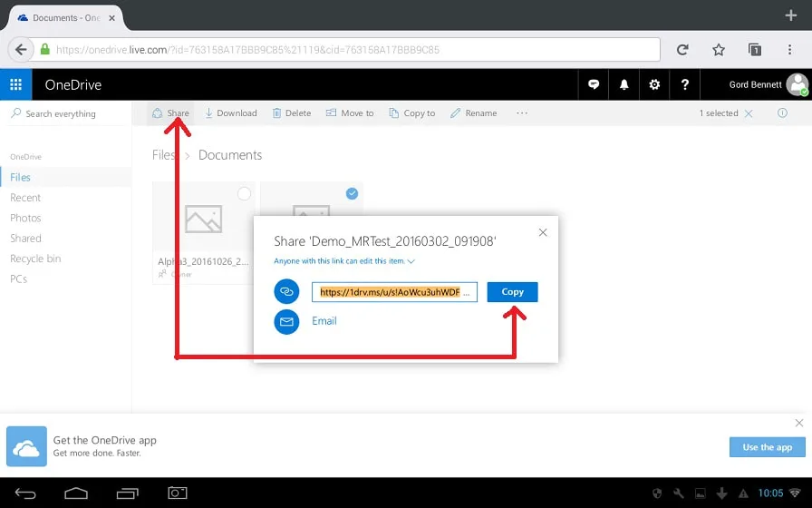Open Recycle bin in sidebar
812x508 pixels.
[35, 259]
